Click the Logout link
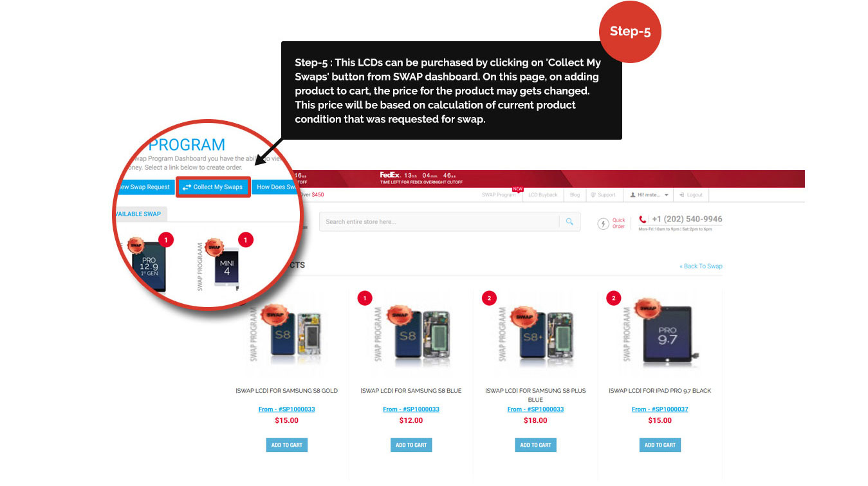Screen dimensions: 868x486 tap(692, 195)
